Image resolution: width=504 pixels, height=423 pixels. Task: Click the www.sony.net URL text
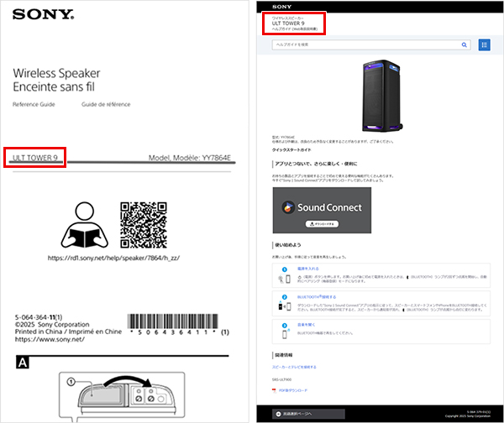(x=50, y=339)
